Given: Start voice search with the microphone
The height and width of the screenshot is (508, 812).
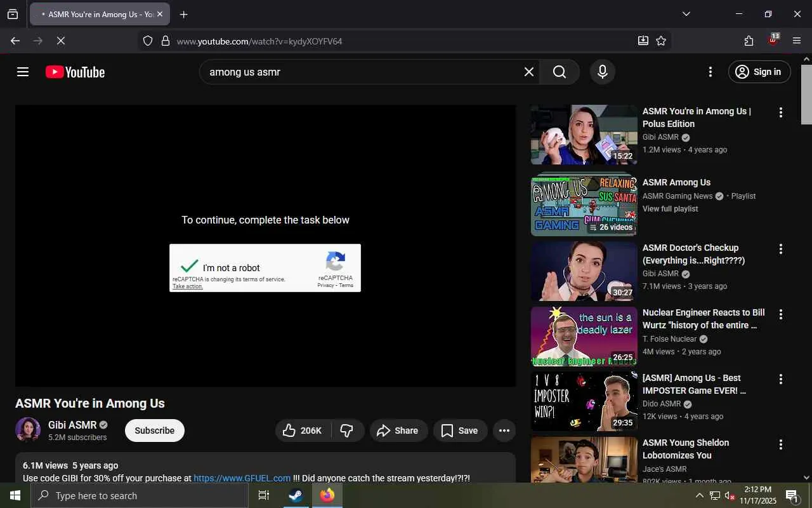Looking at the screenshot, I should pyautogui.click(x=603, y=72).
